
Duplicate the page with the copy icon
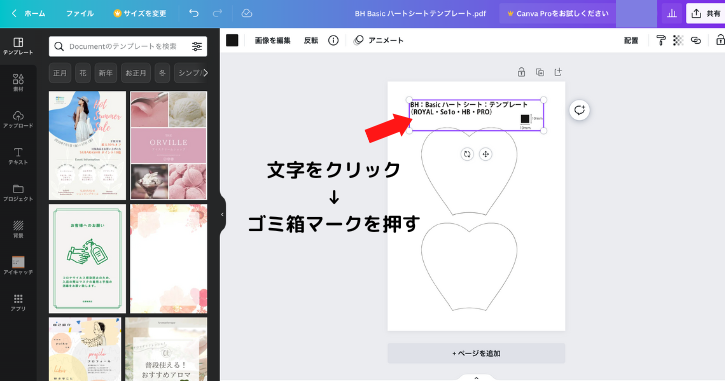[540, 72]
